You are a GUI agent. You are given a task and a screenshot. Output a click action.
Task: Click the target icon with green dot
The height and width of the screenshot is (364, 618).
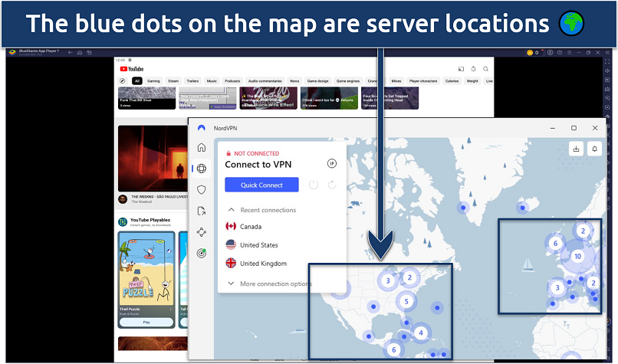point(202,254)
